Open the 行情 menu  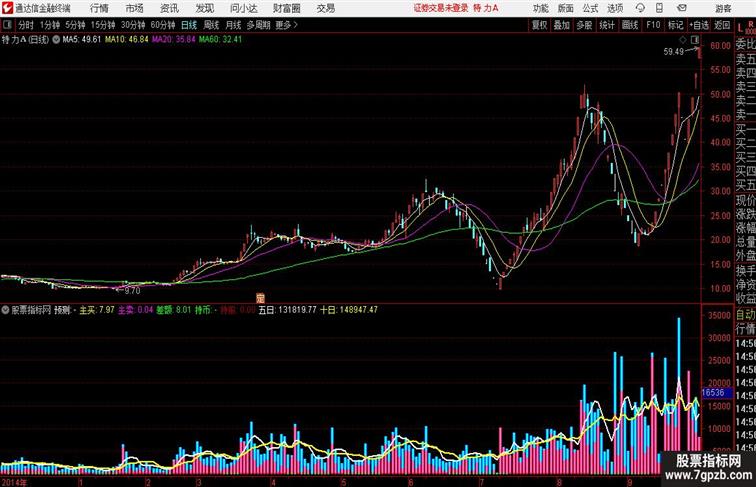click(99, 8)
